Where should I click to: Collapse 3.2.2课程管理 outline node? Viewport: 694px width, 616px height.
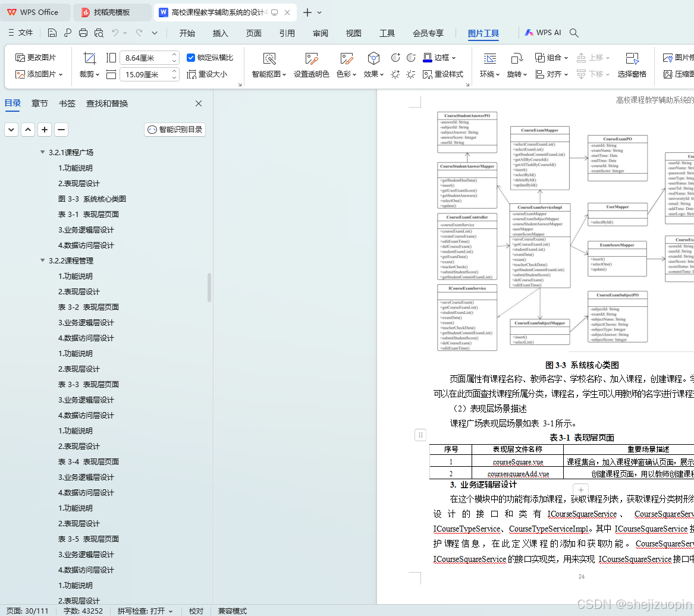pyautogui.click(x=42, y=260)
